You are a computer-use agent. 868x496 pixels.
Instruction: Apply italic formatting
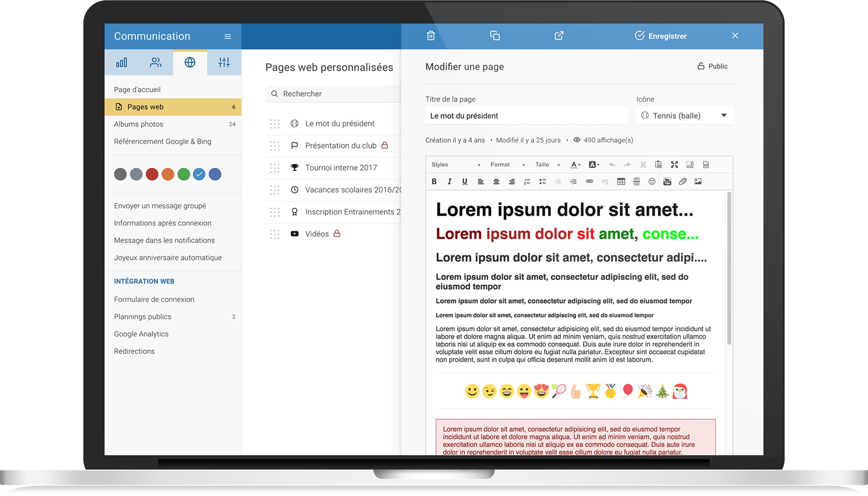coord(449,181)
